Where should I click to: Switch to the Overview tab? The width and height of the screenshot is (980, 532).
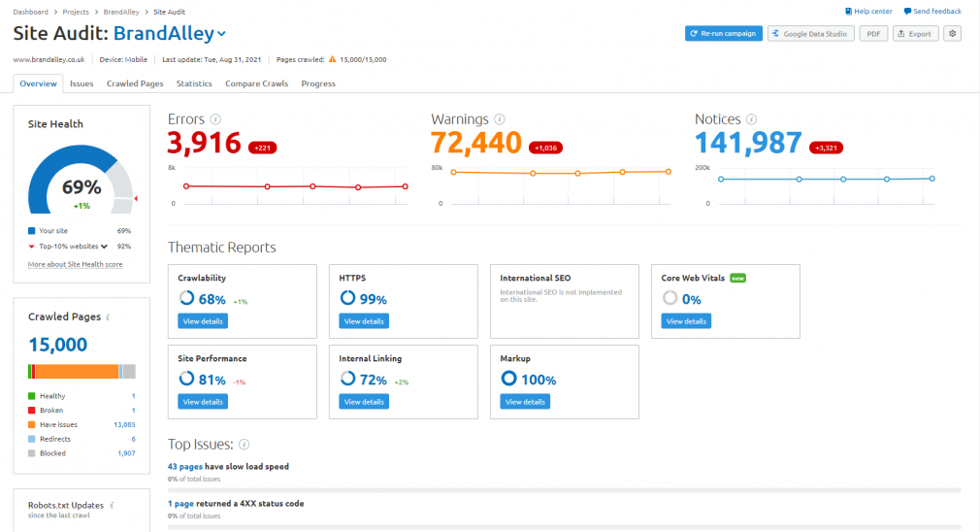click(38, 83)
